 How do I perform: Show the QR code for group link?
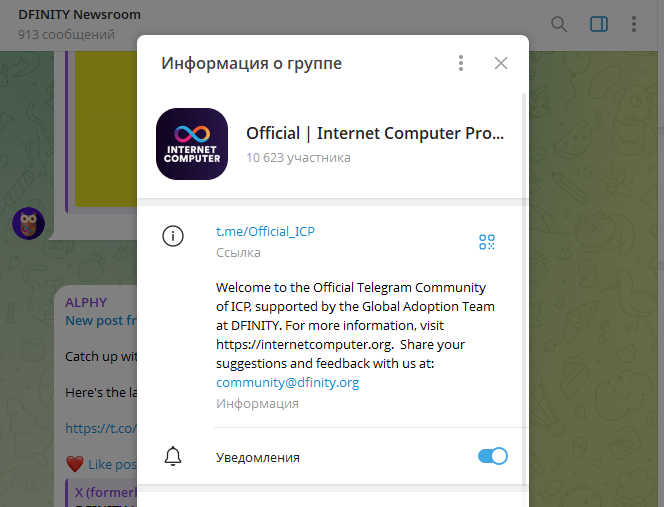coord(487,242)
